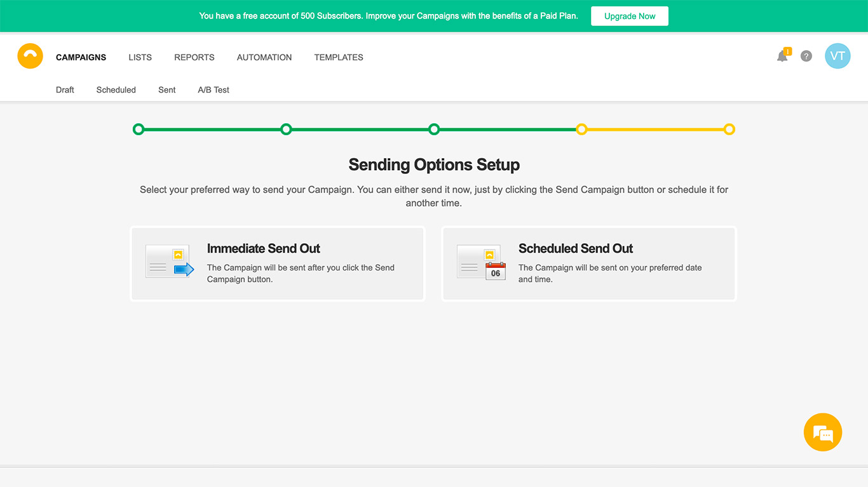This screenshot has width=868, height=487.
Task: Open the Templates menu
Action: pos(339,57)
